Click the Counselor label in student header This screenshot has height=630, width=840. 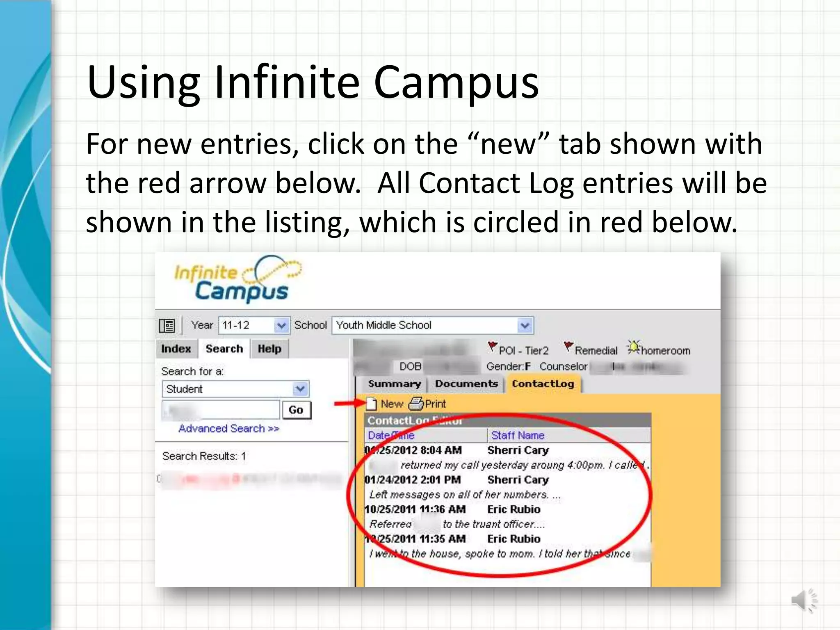pos(563,366)
